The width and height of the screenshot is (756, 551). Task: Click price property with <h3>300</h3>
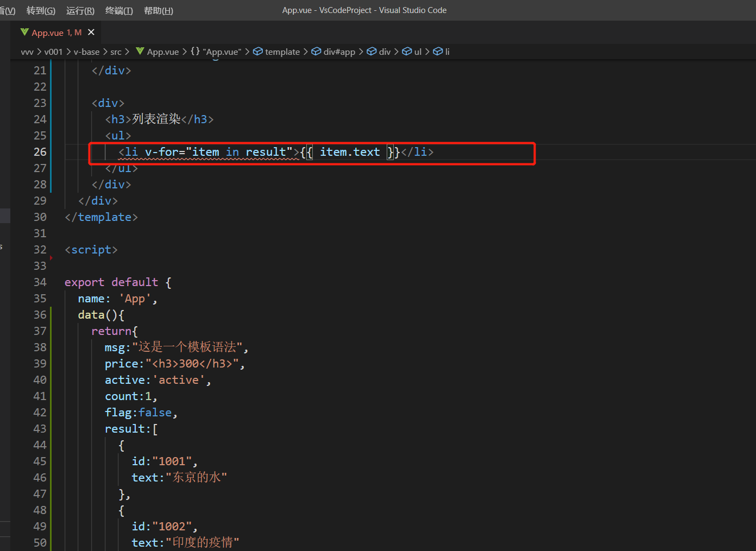tap(175, 364)
